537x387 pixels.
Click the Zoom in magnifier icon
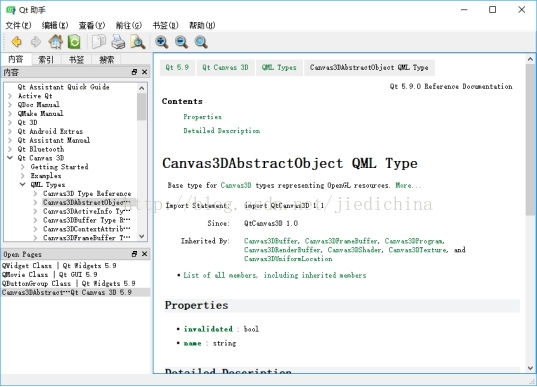162,42
